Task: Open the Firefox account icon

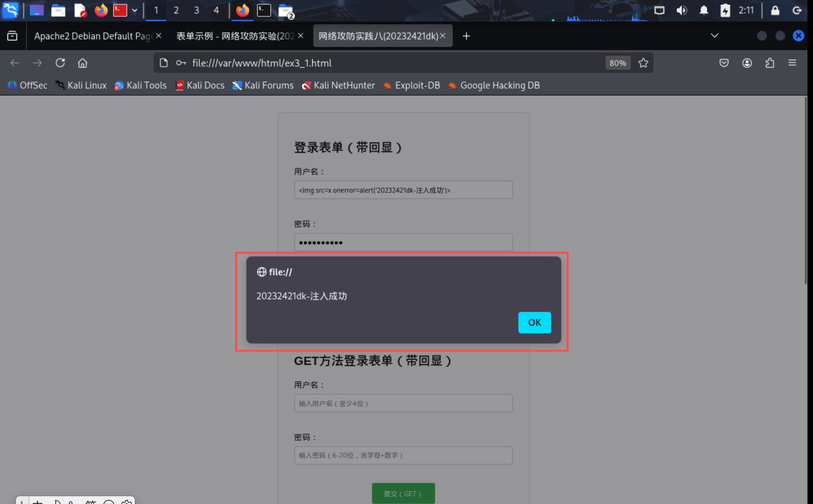Action: (x=747, y=63)
